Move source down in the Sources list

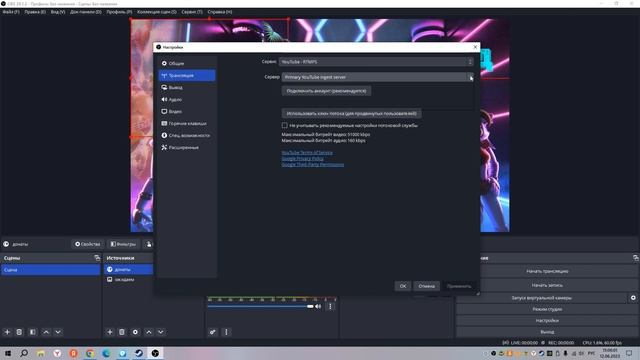coord(161,332)
